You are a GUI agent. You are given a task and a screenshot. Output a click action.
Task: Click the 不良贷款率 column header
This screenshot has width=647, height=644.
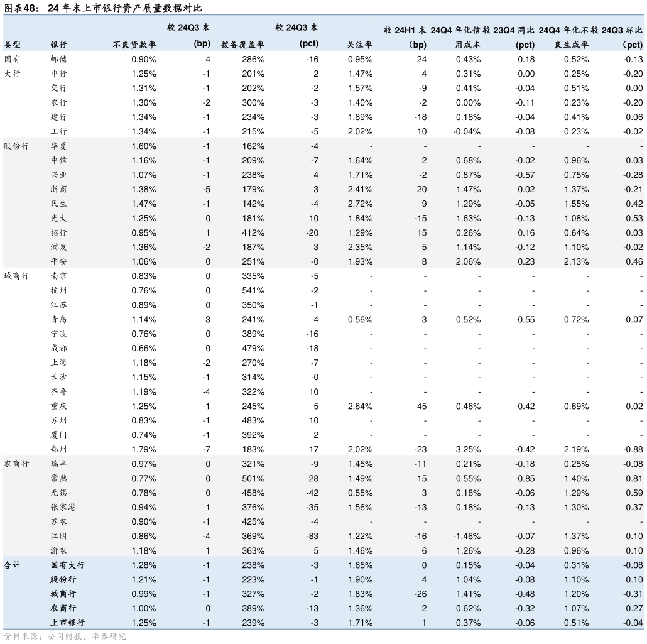coord(134,45)
